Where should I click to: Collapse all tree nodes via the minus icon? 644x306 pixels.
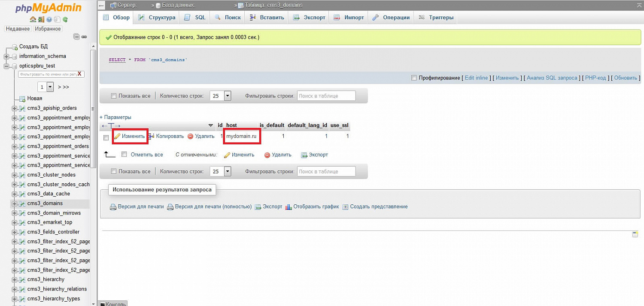coord(76,37)
